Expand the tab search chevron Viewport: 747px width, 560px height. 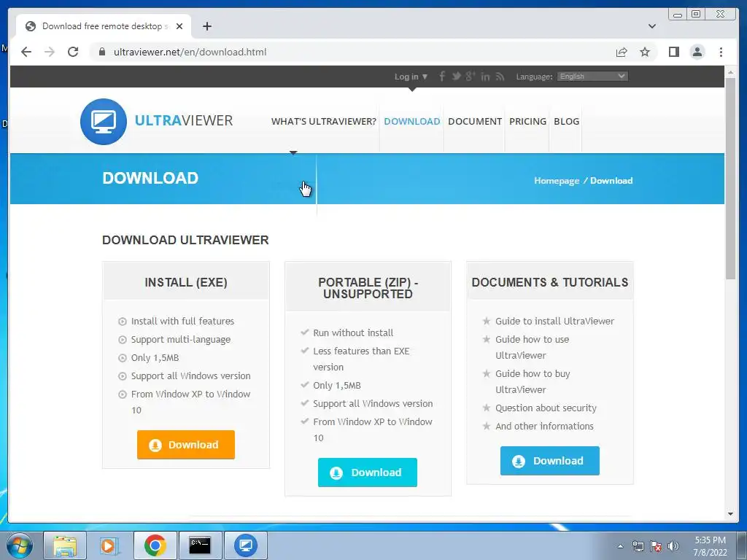tap(652, 26)
